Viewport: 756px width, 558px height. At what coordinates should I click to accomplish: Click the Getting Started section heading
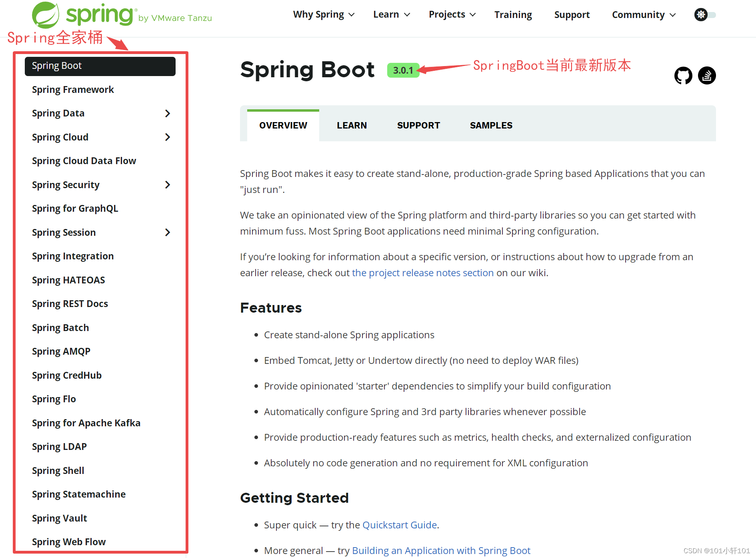294,498
